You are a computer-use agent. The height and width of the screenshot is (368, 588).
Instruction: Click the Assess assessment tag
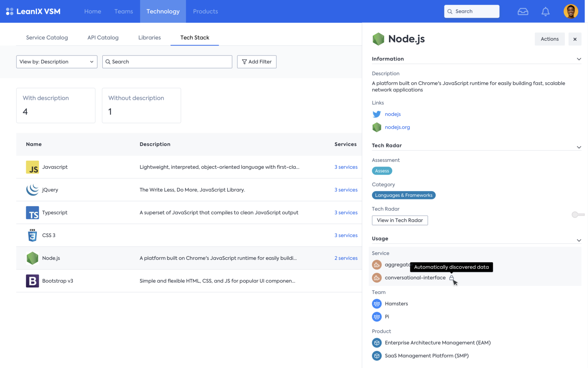pyautogui.click(x=382, y=171)
